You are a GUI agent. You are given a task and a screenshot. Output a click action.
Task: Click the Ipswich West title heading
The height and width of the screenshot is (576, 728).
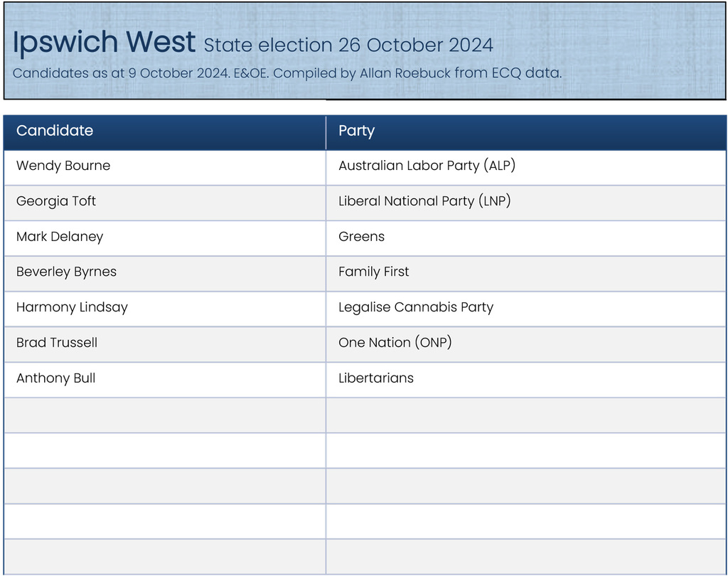(x=104, y=43)
